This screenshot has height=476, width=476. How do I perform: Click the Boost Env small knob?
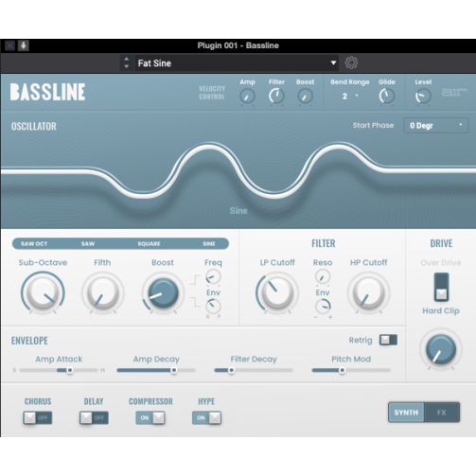[213, 307]
